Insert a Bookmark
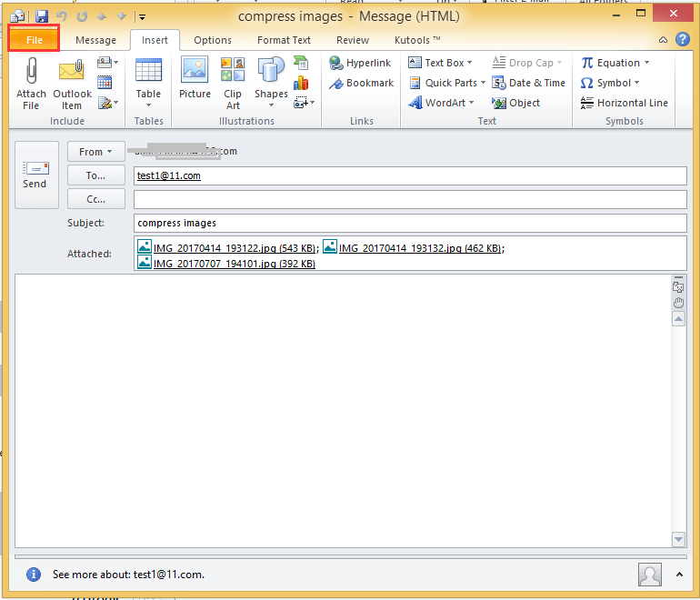The height and width of the screenshot is (600, 700). click(360, 83)
